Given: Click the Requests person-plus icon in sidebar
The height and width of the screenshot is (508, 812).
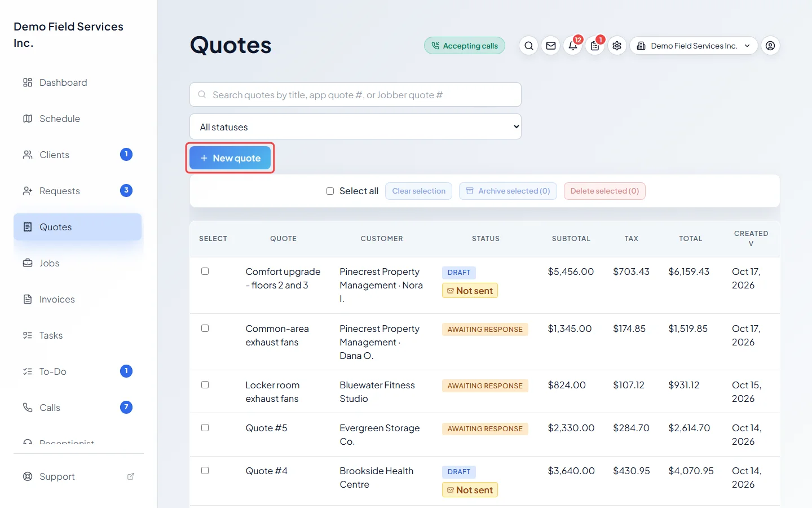Looking at the screenshot, I should tap(28, 191).
